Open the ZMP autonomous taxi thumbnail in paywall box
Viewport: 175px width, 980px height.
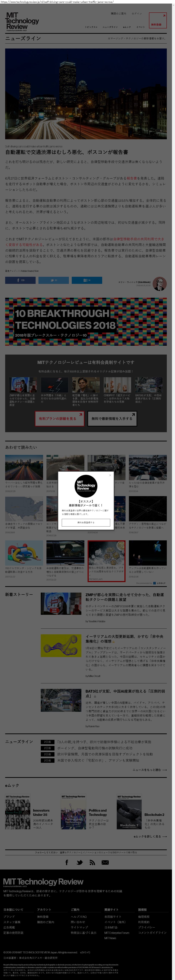pos(23,385)
